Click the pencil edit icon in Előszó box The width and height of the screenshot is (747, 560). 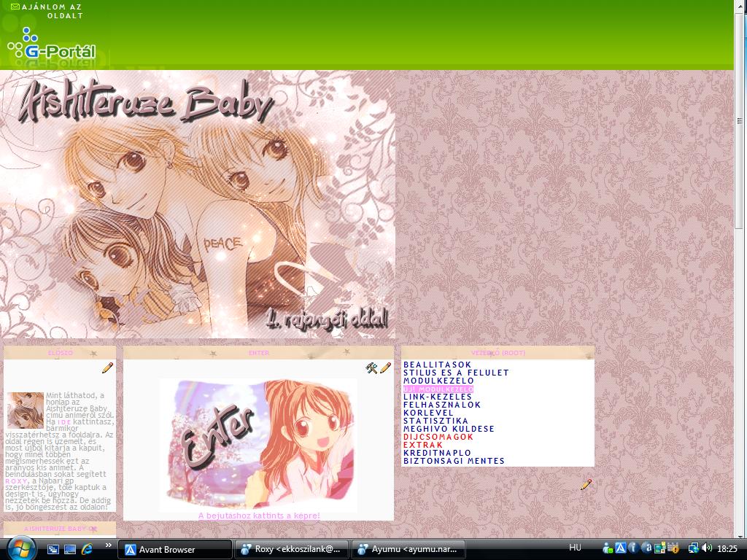click(x=108, y=367)
